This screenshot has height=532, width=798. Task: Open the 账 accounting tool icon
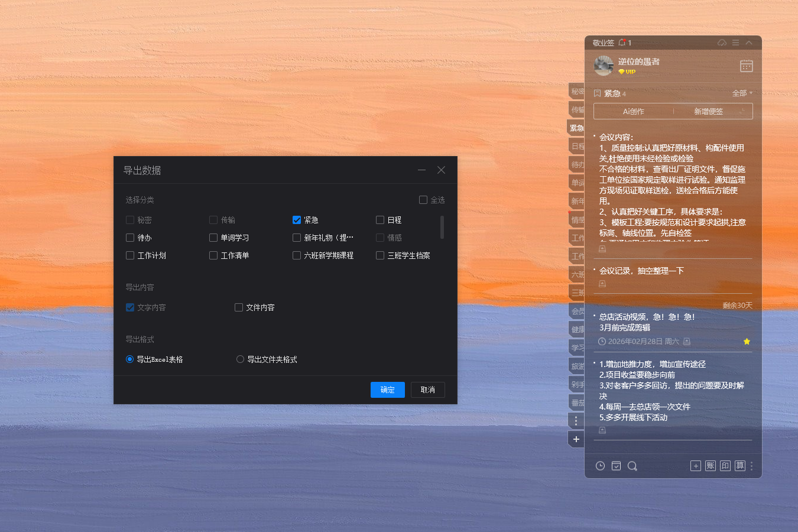pos(710,466)
